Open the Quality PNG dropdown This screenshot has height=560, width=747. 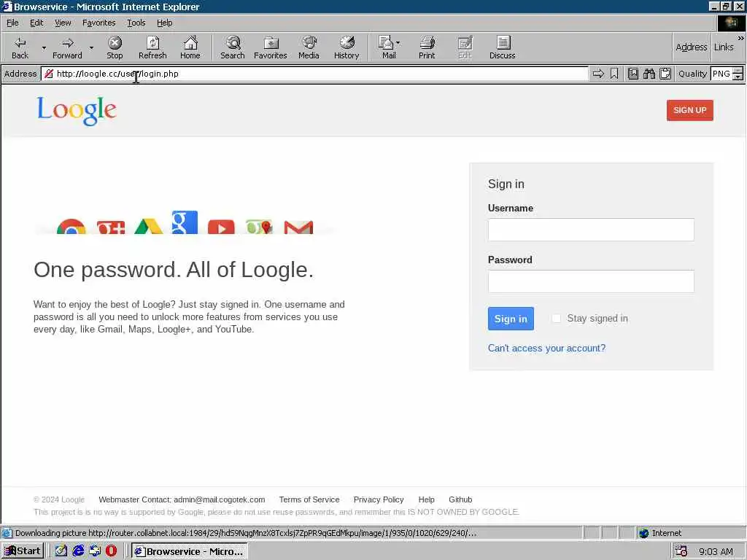pos(738,74)
